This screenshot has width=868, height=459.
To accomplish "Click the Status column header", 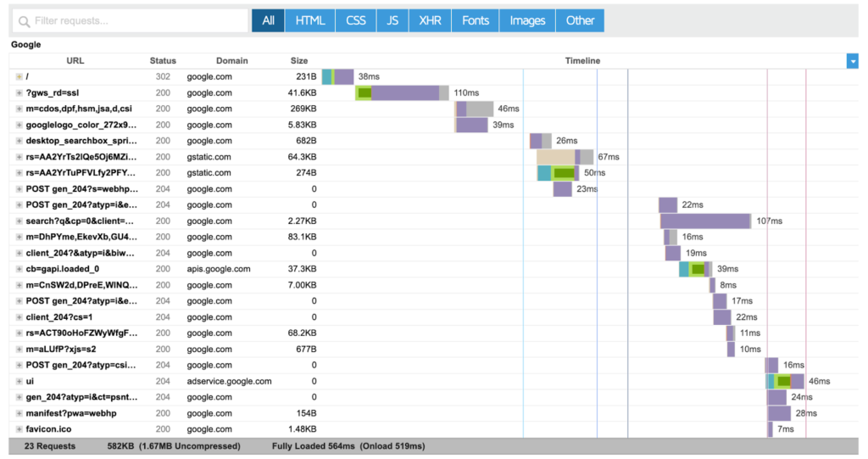I will click(x=163, y=61).
